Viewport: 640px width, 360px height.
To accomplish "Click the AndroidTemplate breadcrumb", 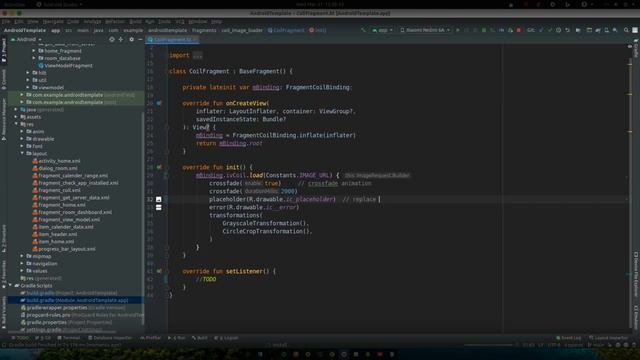I will coord(24,30).
